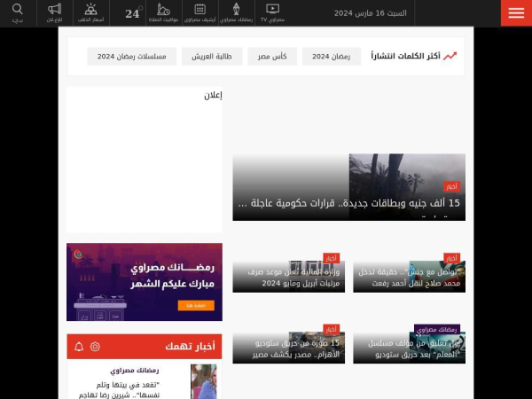Open Ramadanak Masrawy lantern icon
This screenshot has width=532, height=399.
click(236, 13)
